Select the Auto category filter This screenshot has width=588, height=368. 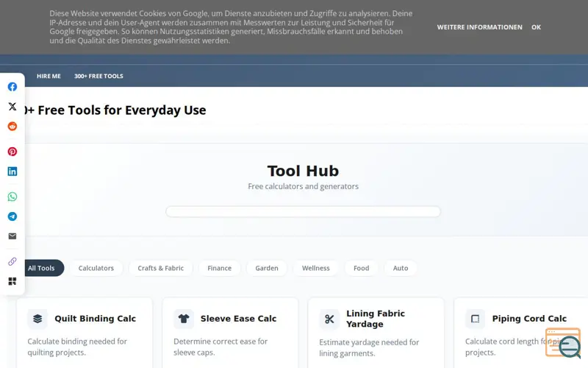coord(401,268)
